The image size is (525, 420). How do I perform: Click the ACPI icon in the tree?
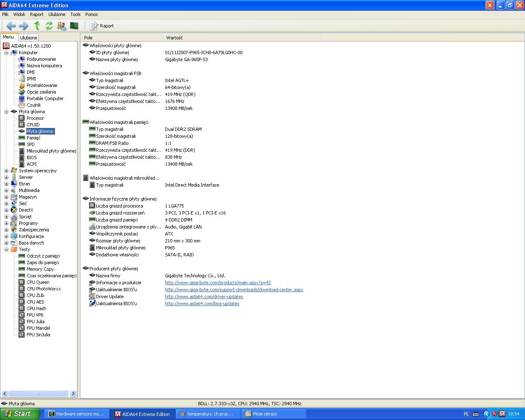click(x=22, y=164)
